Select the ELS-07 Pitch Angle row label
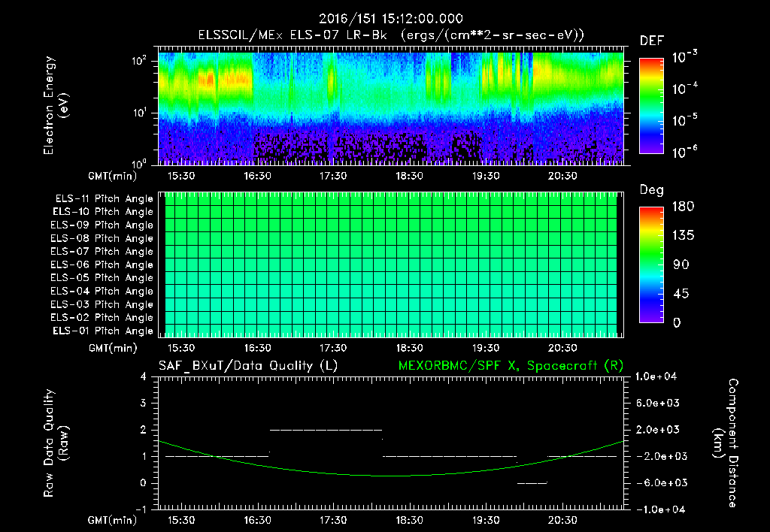The height and width of the screenshot is (532, 770). 102,252
